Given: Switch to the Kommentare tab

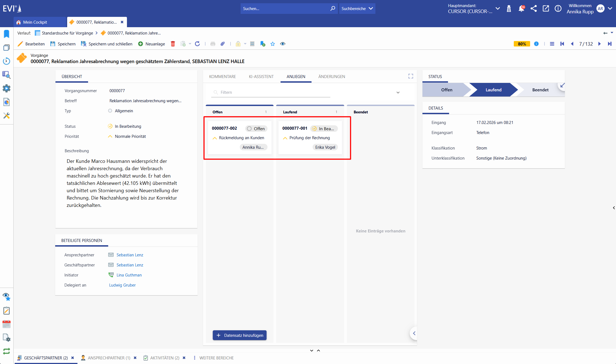Looking at the screenshot, I should [x=222, y=76].
